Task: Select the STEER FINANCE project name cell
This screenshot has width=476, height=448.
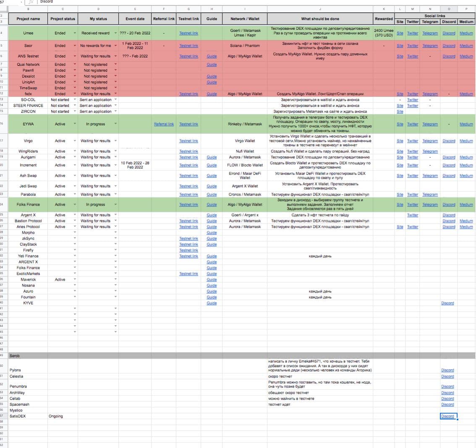Action: [28, 106]
